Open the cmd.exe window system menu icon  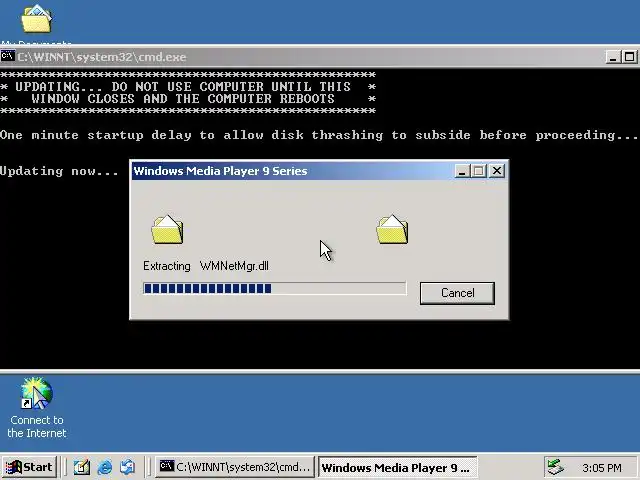[x=8, y=56]
